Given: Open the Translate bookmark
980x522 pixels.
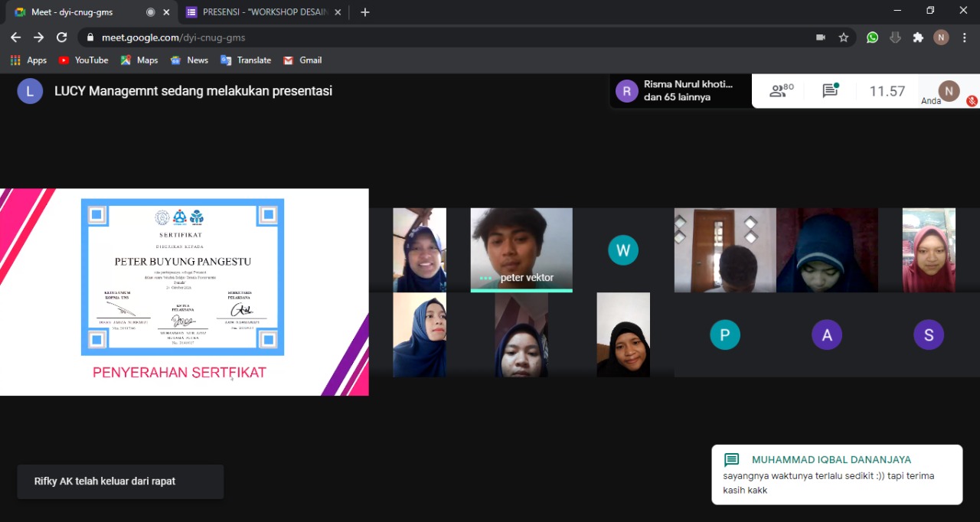Looking at the screenshot, I should click(246, 60).
